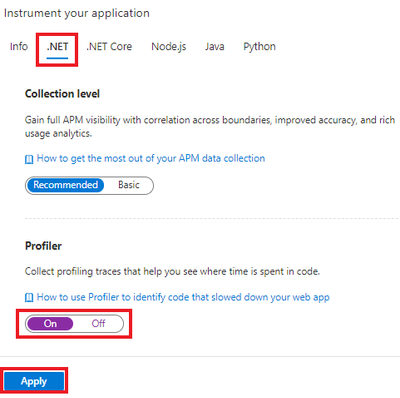Switch to the .NET Core tab
Image resolution: width=400 pixels, height=398 pixels.
pos(109,46)
